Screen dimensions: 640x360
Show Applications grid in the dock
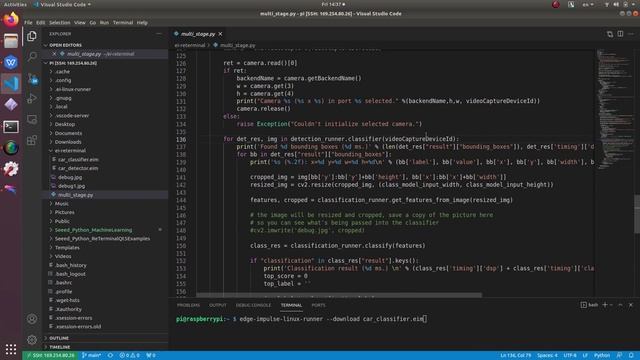pos(11,349)
